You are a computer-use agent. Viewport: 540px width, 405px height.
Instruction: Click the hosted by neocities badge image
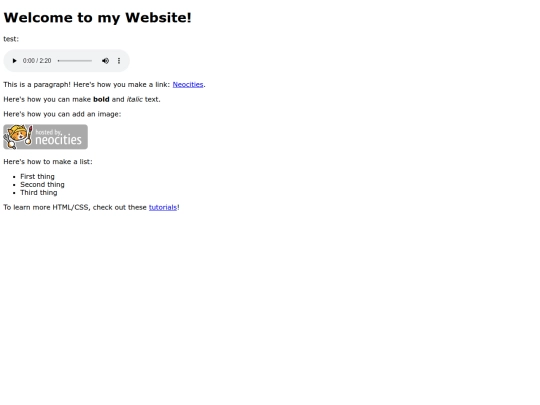pos(45,137)
